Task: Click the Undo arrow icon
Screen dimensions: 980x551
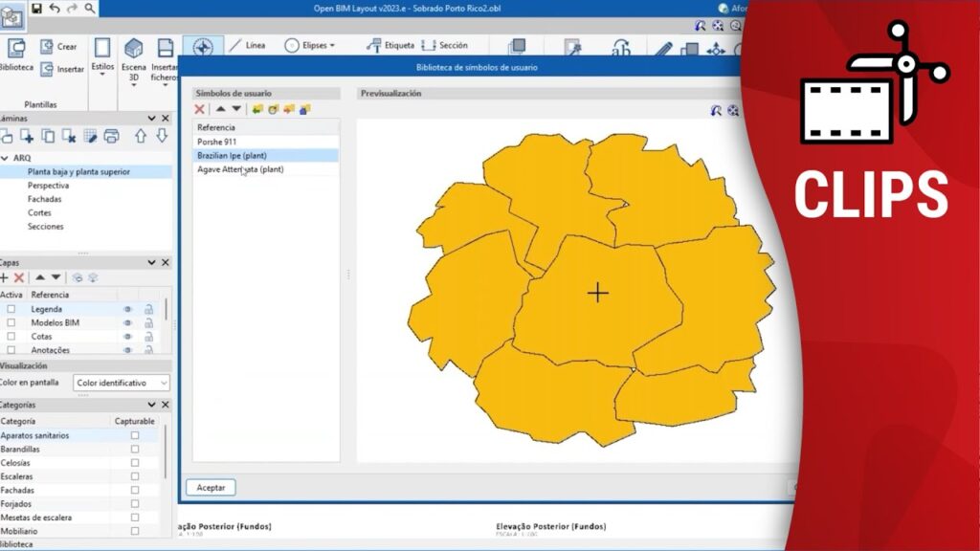Action: (x=55, y=8)
